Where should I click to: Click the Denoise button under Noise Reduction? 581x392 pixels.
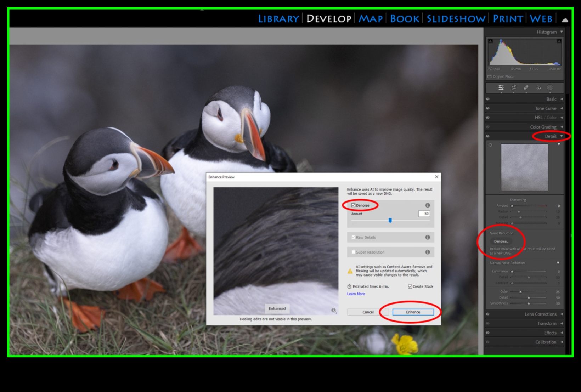coord(501,241)
